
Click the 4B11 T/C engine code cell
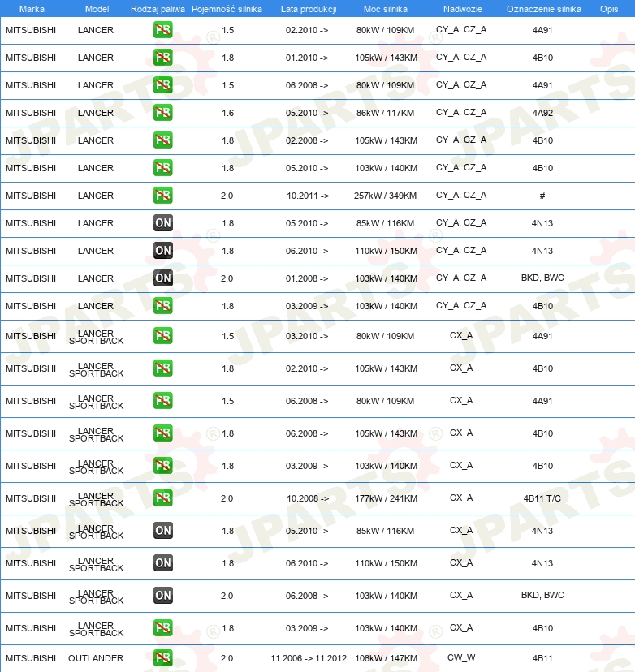[542, 498]
